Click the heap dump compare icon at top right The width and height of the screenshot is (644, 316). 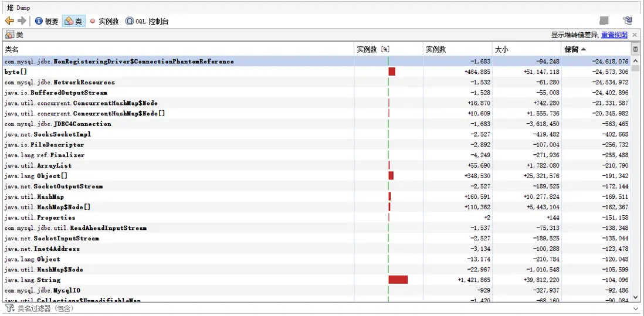point(627,21)
